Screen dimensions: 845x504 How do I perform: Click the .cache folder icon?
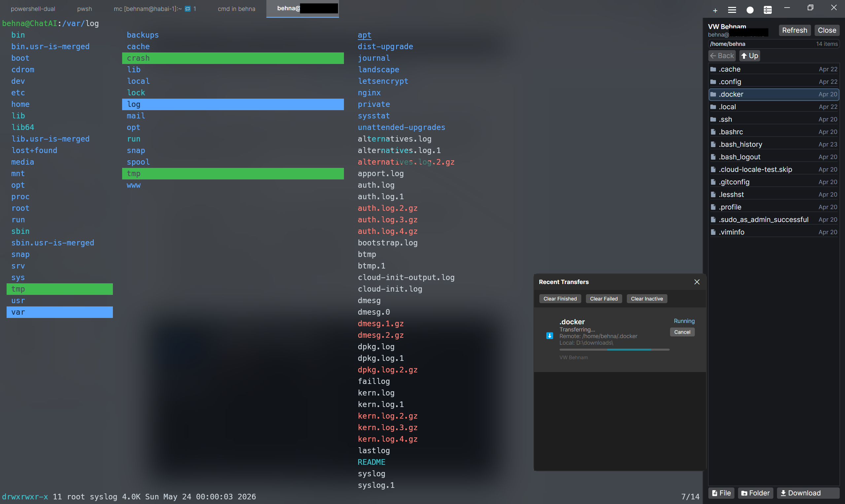tap(713, 69)
